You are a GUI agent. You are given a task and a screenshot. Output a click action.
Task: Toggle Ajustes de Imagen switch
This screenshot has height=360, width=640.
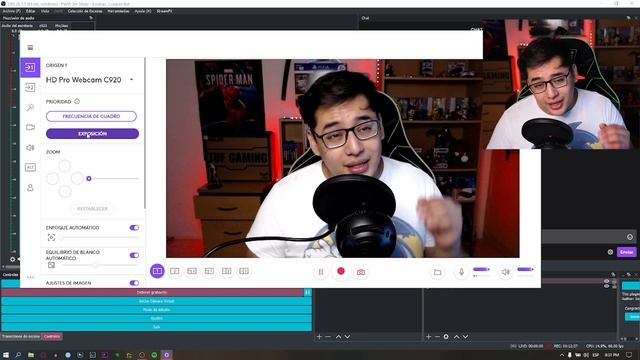pyautogui.click(x=134, y=283)
